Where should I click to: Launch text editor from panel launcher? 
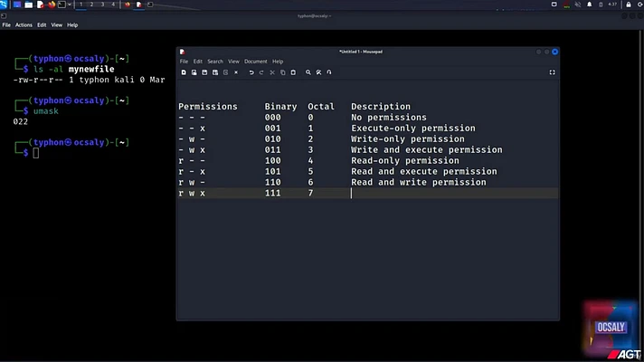click(40, 5)
